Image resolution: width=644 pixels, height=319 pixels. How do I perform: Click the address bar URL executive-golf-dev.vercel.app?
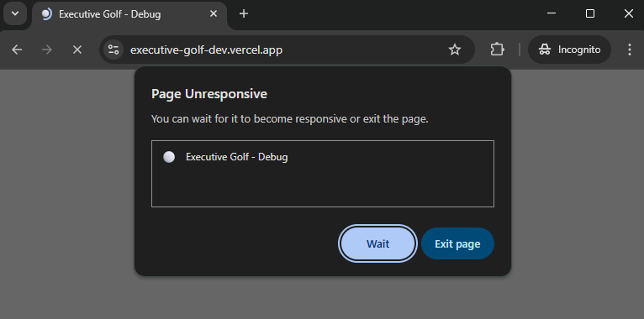pyautogui.click(x=206, y=50)
